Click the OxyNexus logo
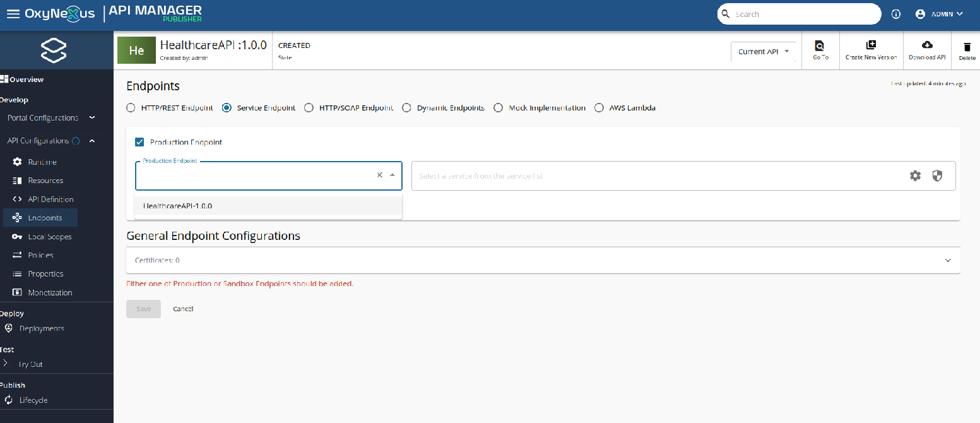The width and height of the screenshot is (980, 423). [x=61, y=13]
